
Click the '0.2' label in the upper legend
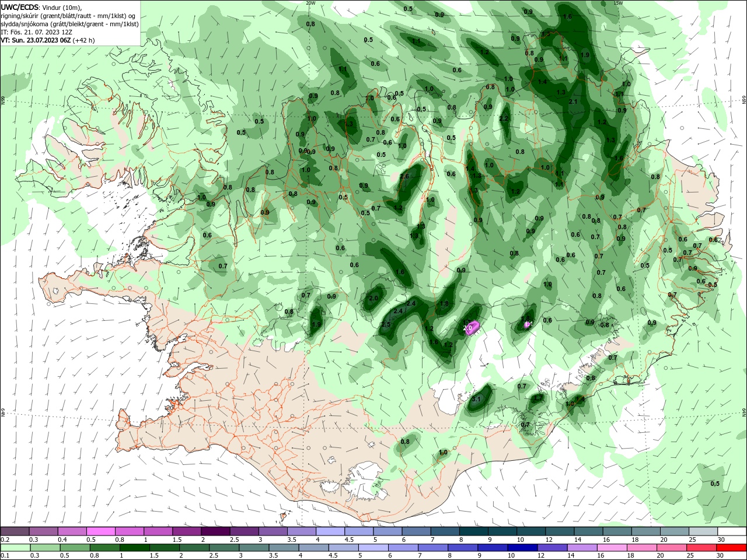[5, 540]
